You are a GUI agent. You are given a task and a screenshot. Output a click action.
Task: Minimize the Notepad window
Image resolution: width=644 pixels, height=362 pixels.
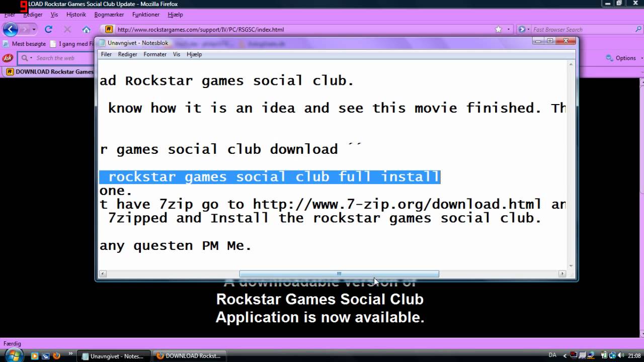click(x=538, y=41)
